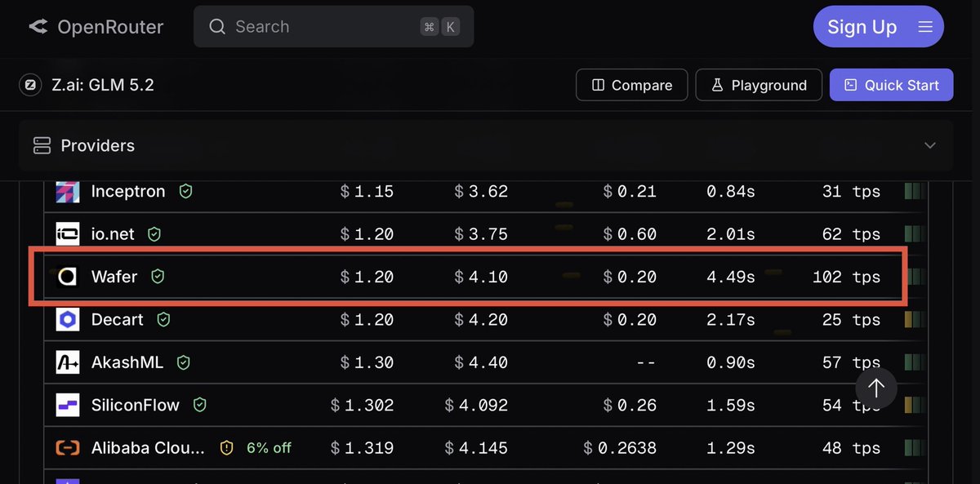Screen dimensions: 980x484
Task: Click the shield badge next to AkashML
Action: pos(184,362)
